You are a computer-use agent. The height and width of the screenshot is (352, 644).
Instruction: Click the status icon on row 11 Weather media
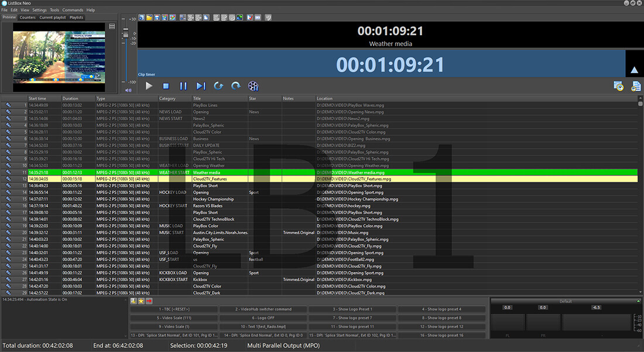click(8, 172)
